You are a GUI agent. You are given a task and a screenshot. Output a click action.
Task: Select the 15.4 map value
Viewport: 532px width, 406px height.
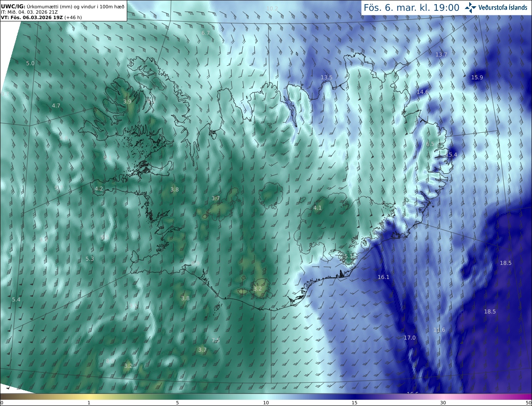click(x=451, y=155)
